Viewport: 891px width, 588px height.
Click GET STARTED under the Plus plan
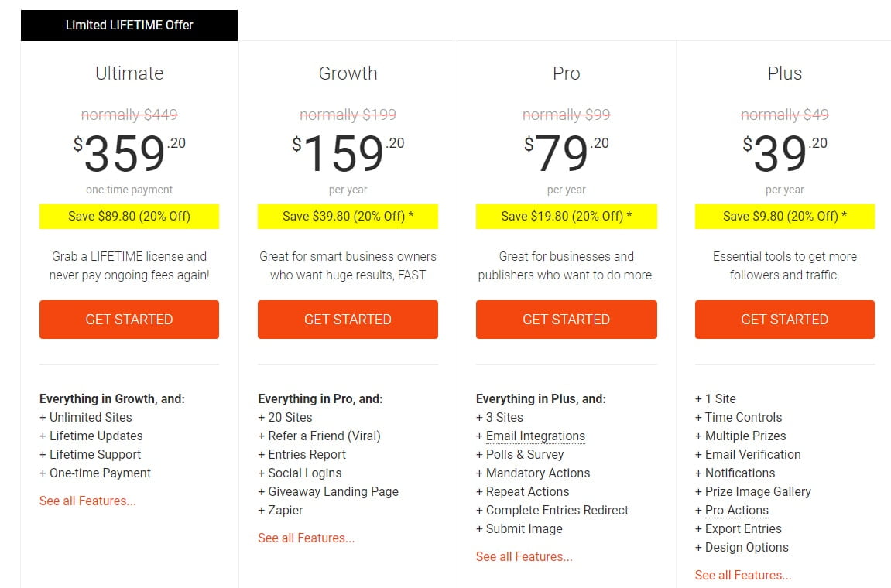[x=784, y=319]
